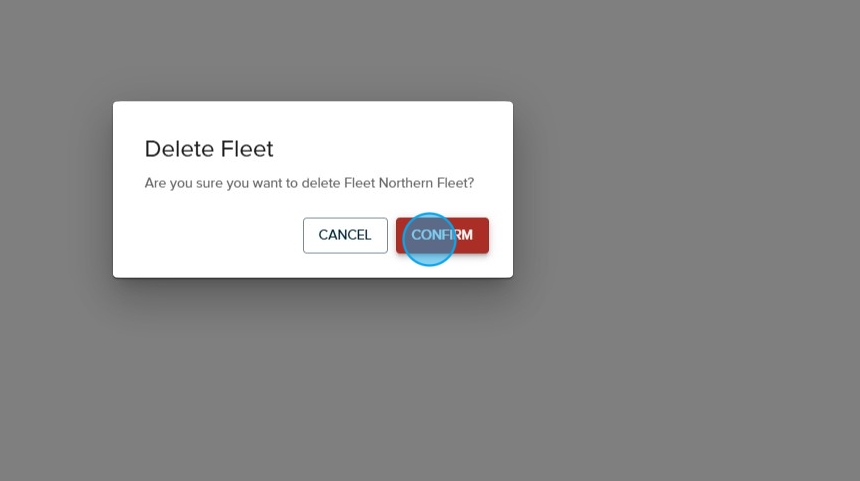Choose the Confirm option in the dialog
Viewport: 860px width, 481px height.
(442, 235)
